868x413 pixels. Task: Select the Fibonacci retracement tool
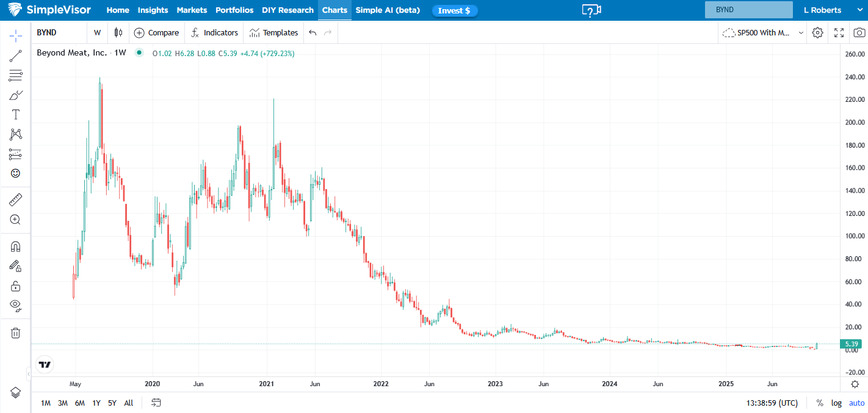click(16, 76)
